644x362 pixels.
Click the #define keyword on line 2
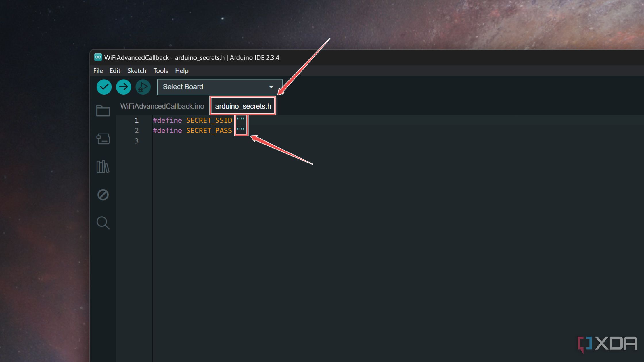(x=167, y=131)
